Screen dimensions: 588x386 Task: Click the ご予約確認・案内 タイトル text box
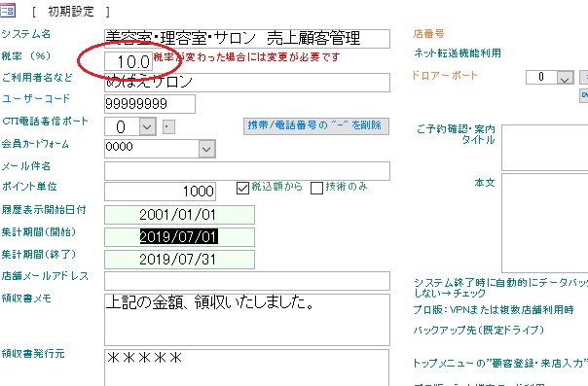(x=545, y=148)
